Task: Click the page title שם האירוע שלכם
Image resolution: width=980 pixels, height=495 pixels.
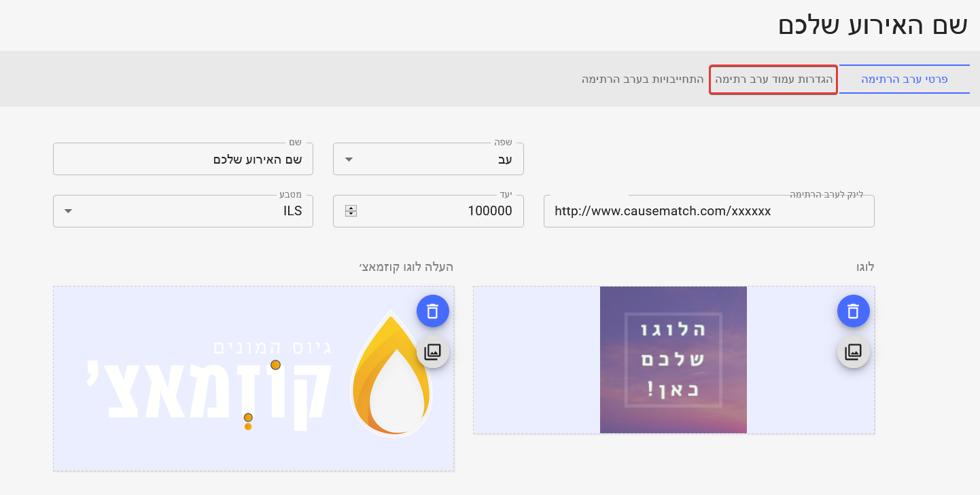Action: coord(873,25)
